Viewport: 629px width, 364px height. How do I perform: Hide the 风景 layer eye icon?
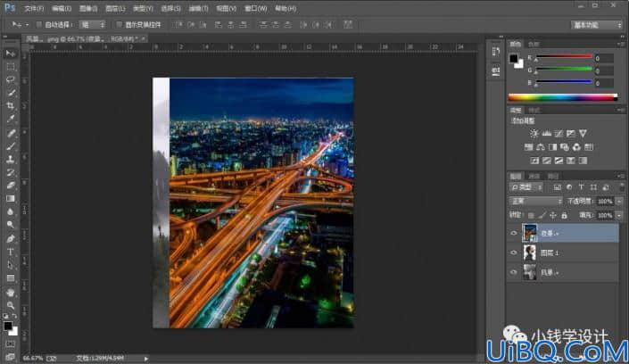514,272
